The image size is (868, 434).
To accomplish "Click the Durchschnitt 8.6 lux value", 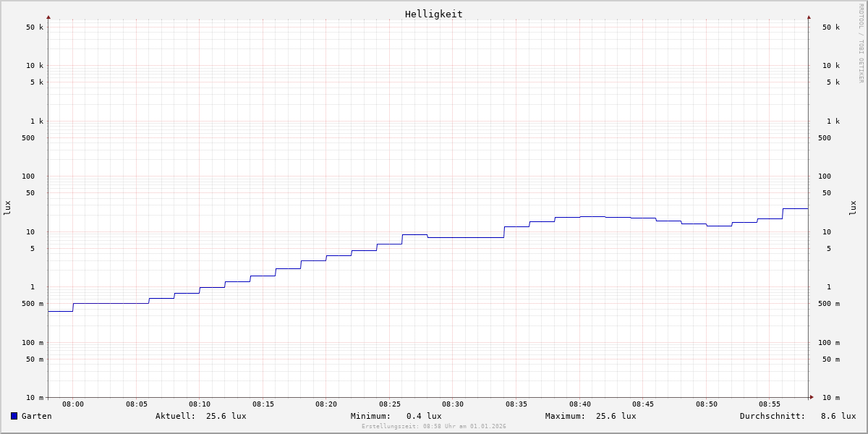I will pyautogui.click(x=838, y=416).
